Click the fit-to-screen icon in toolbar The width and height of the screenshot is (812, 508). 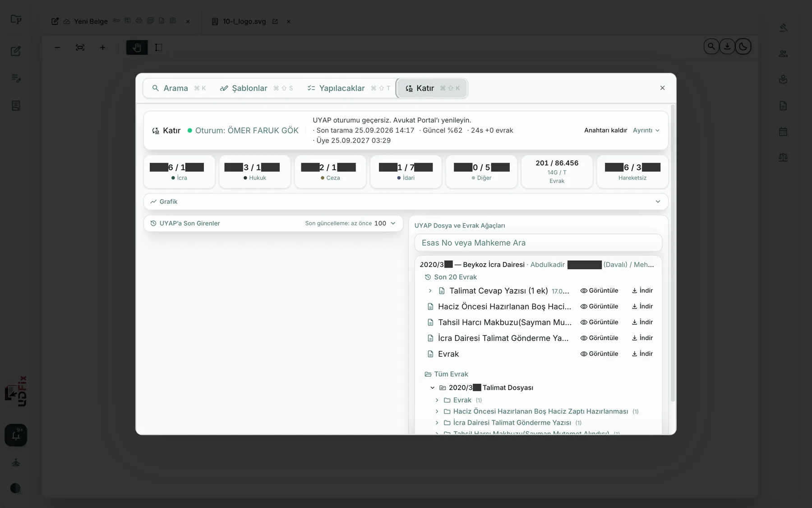[80, 47]
